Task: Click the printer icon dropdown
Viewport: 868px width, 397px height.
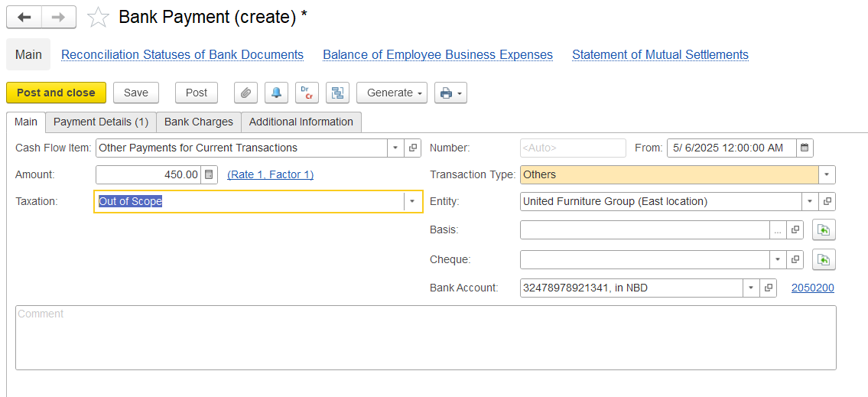Action: click(450, 93)
